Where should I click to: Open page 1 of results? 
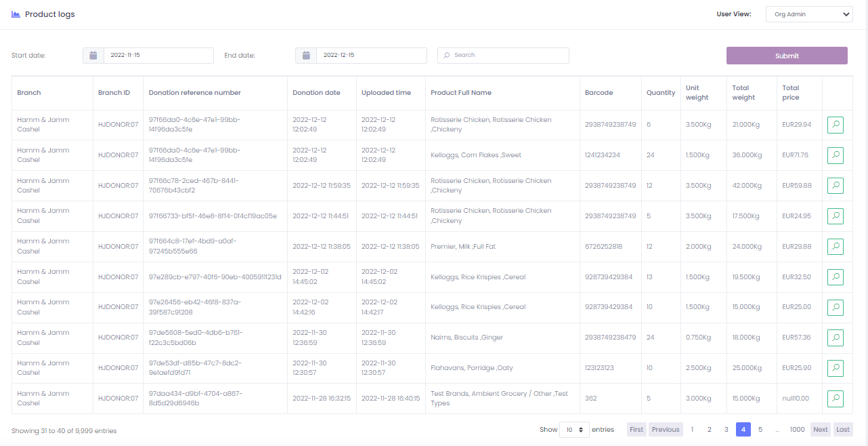click(x=692, y=430)
